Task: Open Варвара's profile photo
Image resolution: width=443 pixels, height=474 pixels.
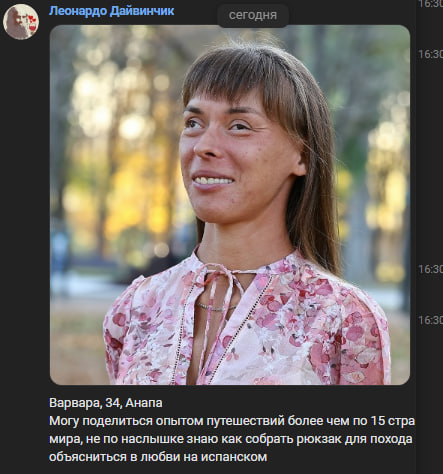Action: coord(230,205)
